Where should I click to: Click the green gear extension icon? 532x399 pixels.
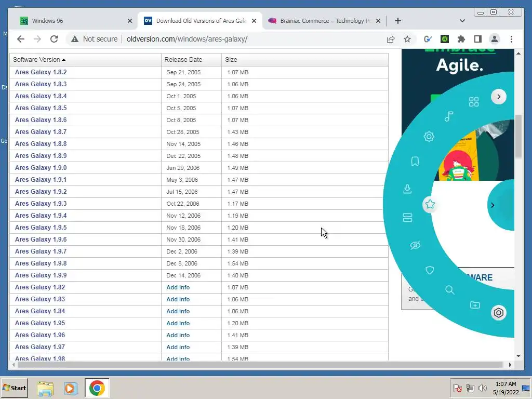[x=445, y=39]
